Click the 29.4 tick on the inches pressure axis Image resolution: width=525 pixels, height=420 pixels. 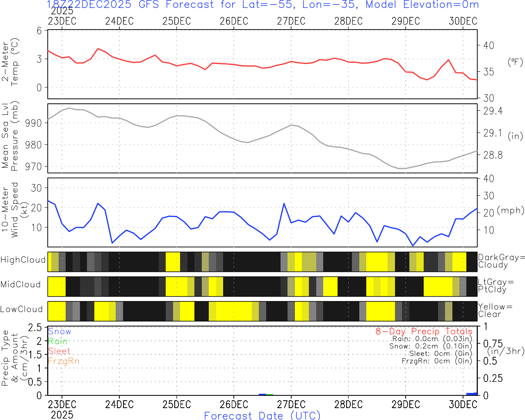[x=493, y=111]
